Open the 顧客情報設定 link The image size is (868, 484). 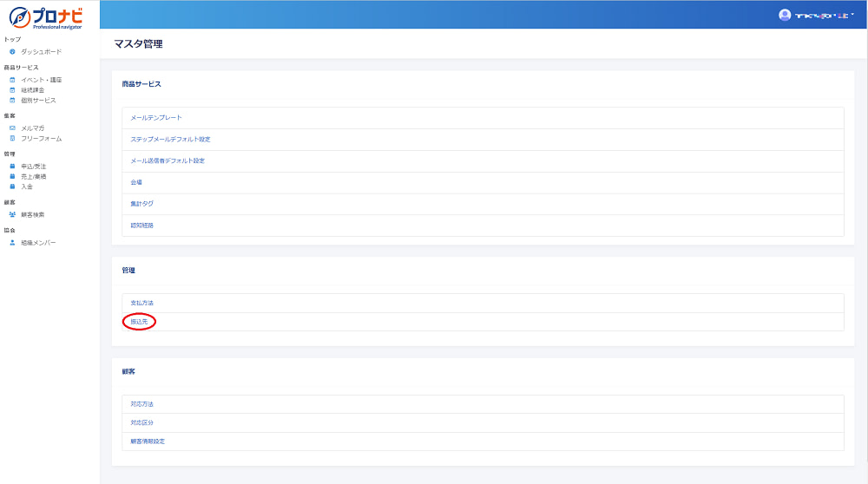[x=148, y=441]
